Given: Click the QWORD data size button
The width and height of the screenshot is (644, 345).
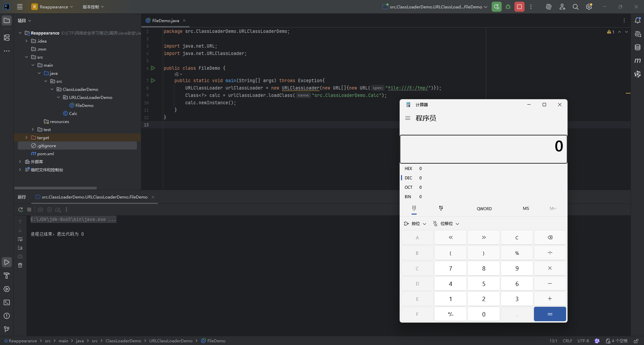Looking at the screenshot, I should pos(484,209).
